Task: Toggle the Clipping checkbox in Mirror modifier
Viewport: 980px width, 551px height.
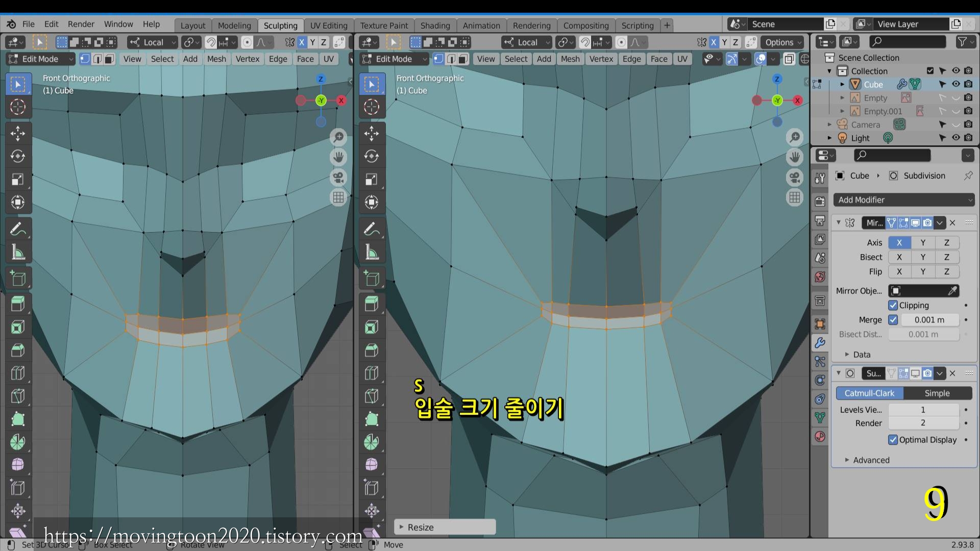Action: (x=893, y=305)
